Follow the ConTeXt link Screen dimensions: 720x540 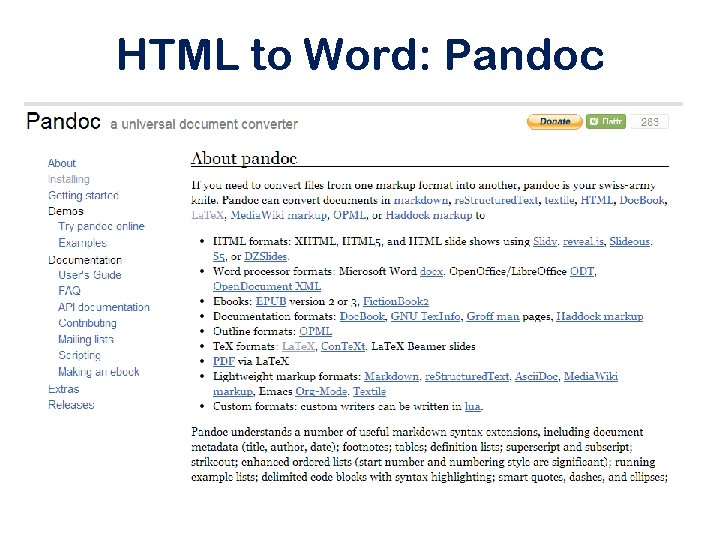[343, 347]
